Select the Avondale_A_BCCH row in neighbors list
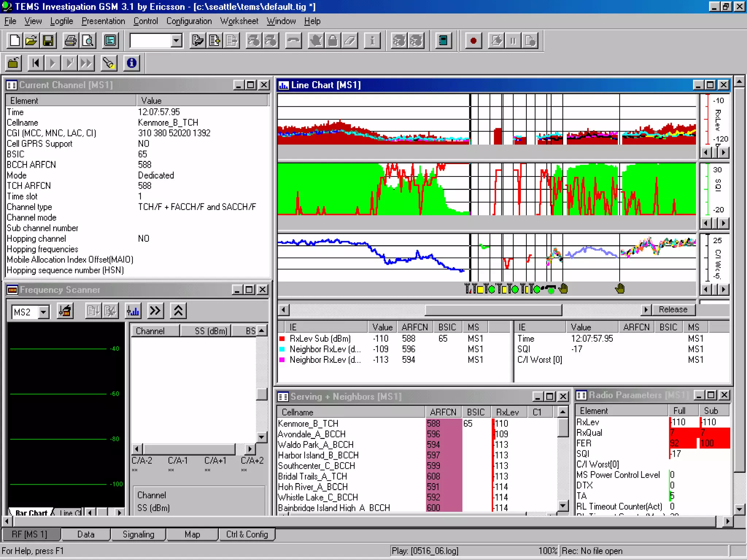Screen dimensions: 747x560 click(311, 434)
